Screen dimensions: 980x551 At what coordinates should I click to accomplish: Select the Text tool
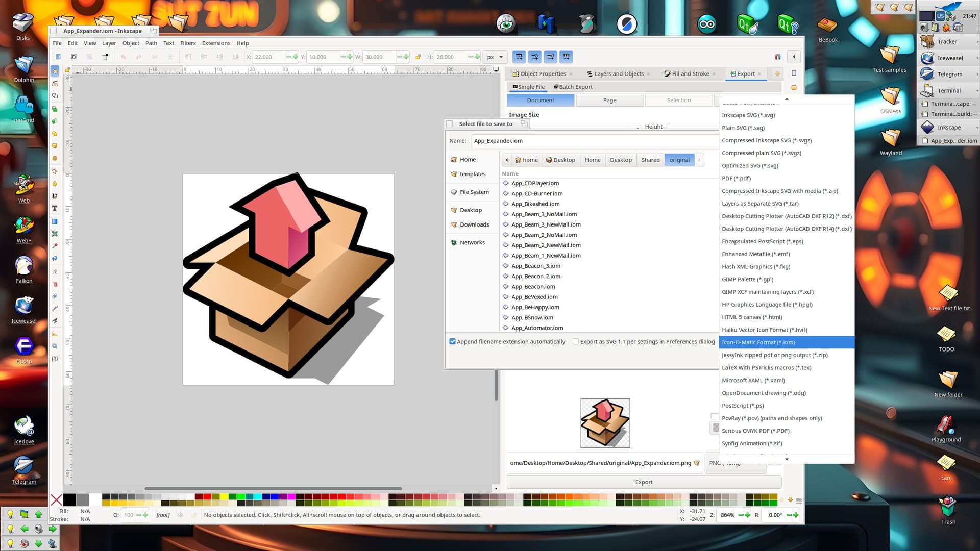(55, 208)
